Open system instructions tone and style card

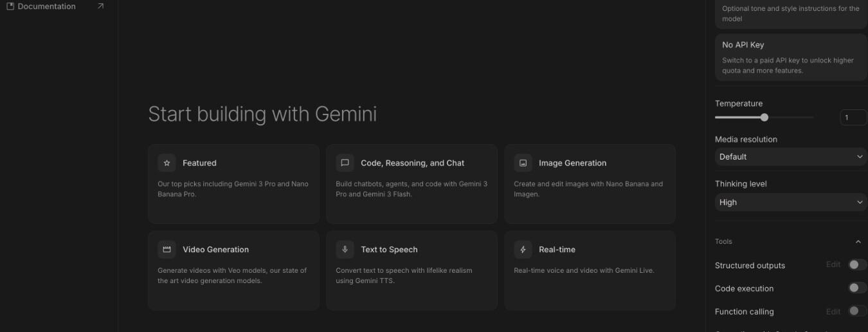(791, 14)
